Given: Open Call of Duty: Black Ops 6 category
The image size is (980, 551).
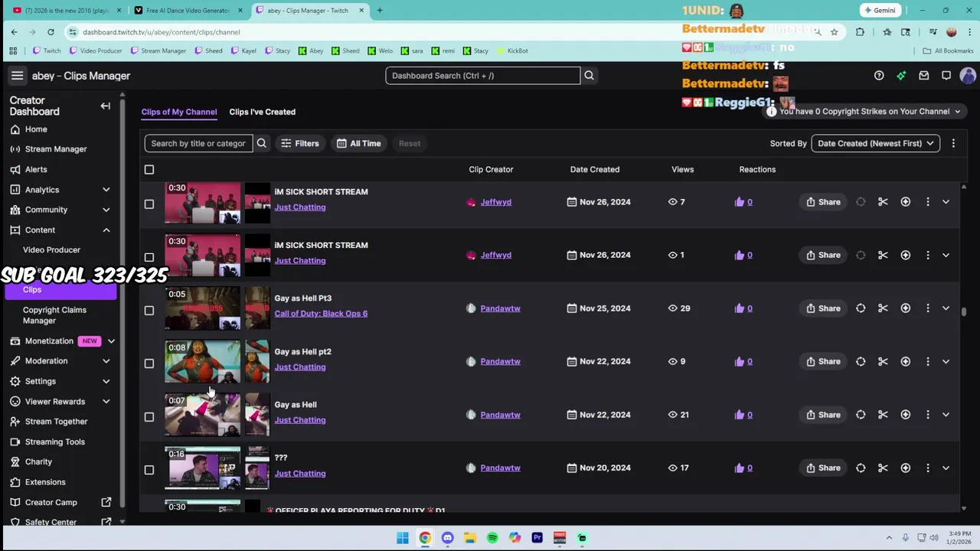Looking at the screenshot, I should [321, 313].
